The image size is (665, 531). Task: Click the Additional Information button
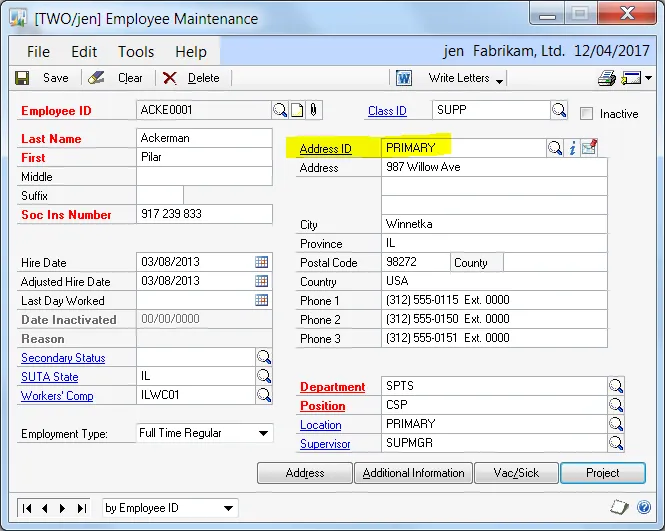413,473
